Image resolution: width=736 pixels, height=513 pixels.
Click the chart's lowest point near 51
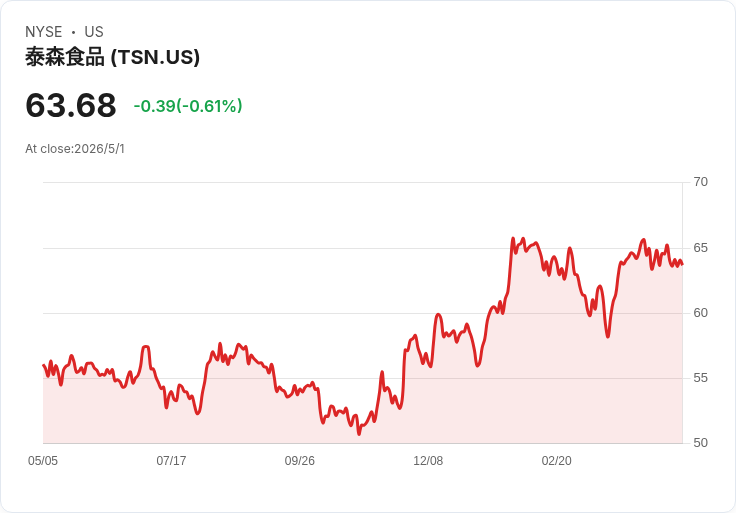tap(359, 434)
